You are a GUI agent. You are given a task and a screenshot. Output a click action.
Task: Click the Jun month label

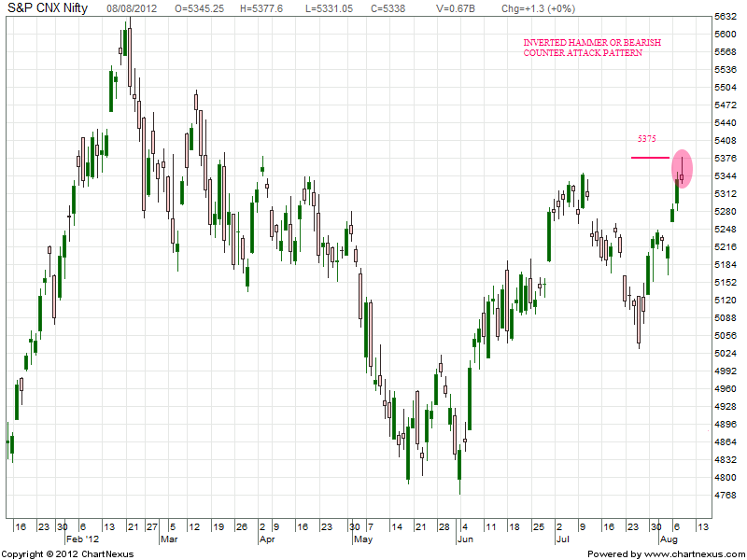pyautogui.click(x=465, y=539)
